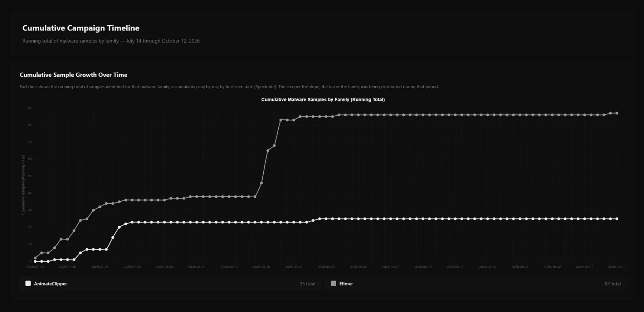Select the last AnimateClipper data point
644x312 pixels.
pyautogui.click(x=617, y=219)
